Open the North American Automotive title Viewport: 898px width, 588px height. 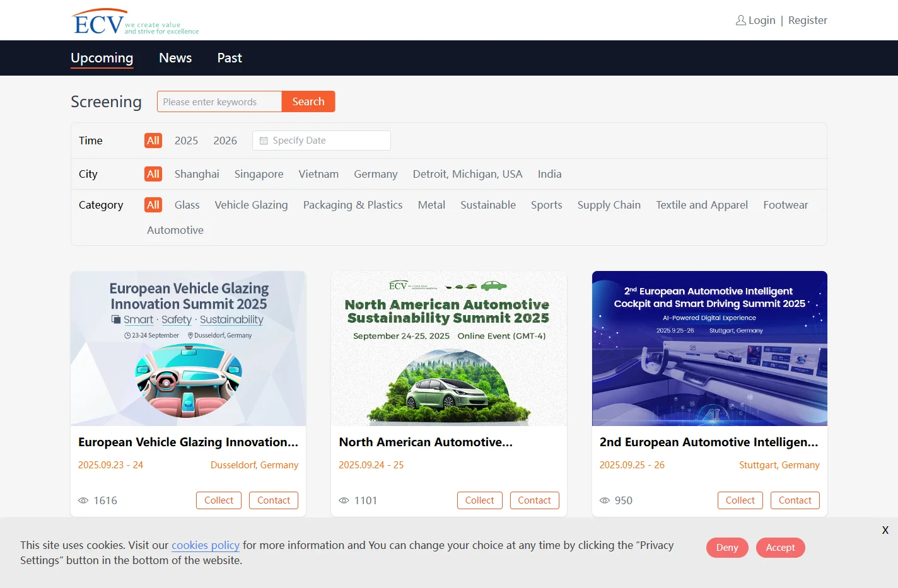[x=426, y=442]
